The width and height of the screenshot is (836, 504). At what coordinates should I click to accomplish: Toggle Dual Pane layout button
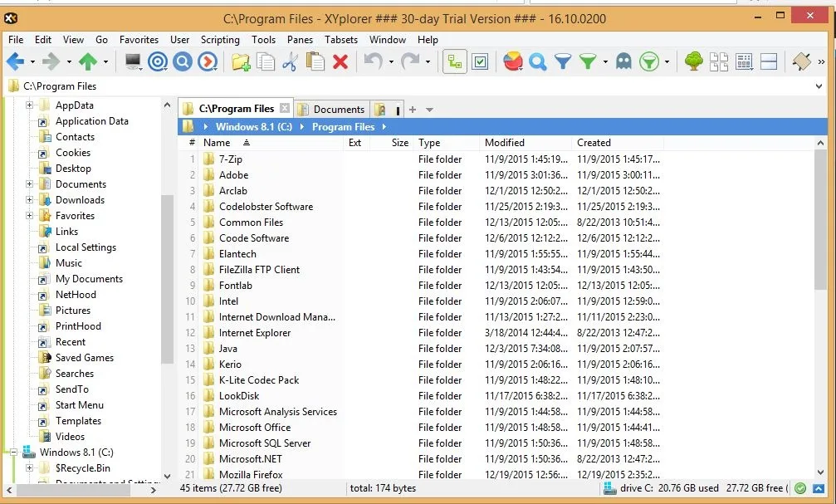[768, 62]
